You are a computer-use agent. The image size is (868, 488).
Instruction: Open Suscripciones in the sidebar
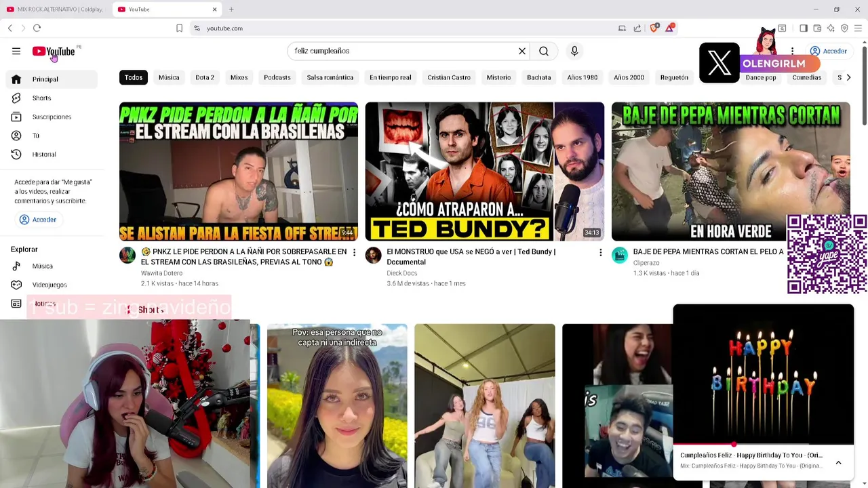[x=52, y=117]
